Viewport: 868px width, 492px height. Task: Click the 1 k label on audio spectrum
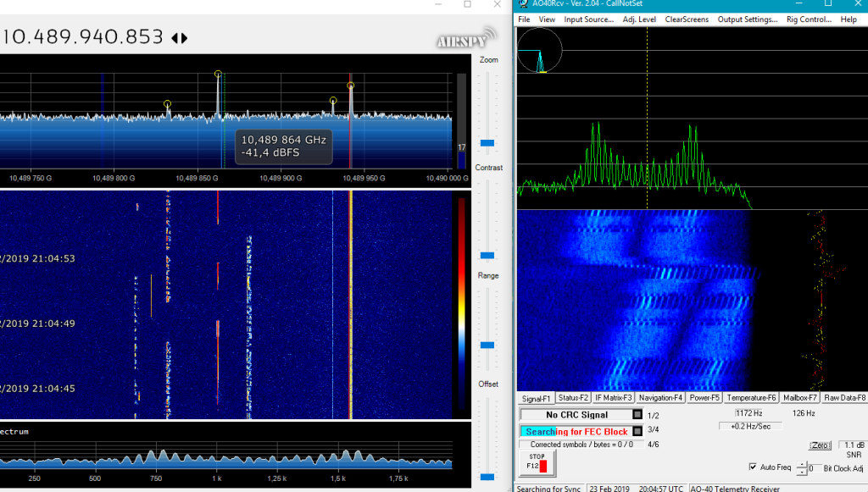pos(216,478)
